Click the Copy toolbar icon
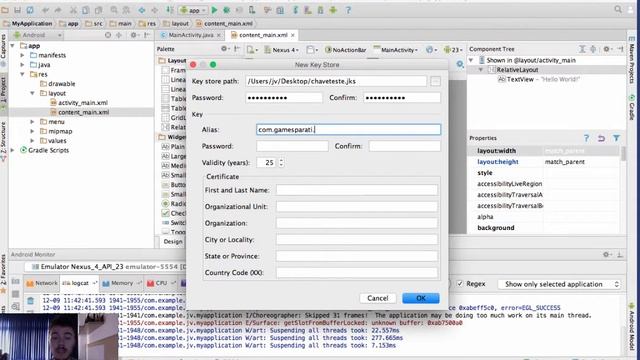 pyautogui.click(x=85, y=10)
